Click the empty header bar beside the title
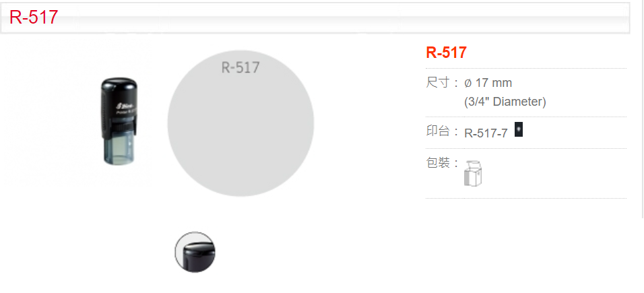 (x=345, y=18)
